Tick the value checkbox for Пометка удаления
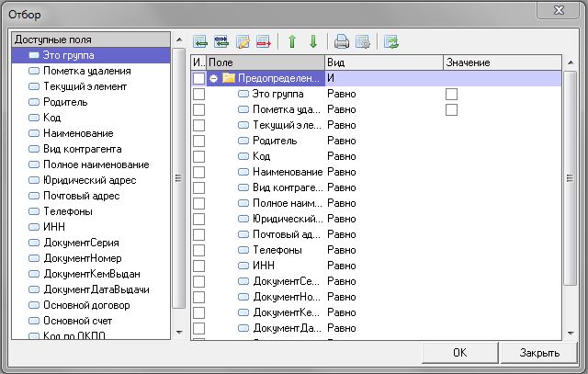The height and width of the screenshot is (374, 588). pyautogui.click(x=451, y=109)
